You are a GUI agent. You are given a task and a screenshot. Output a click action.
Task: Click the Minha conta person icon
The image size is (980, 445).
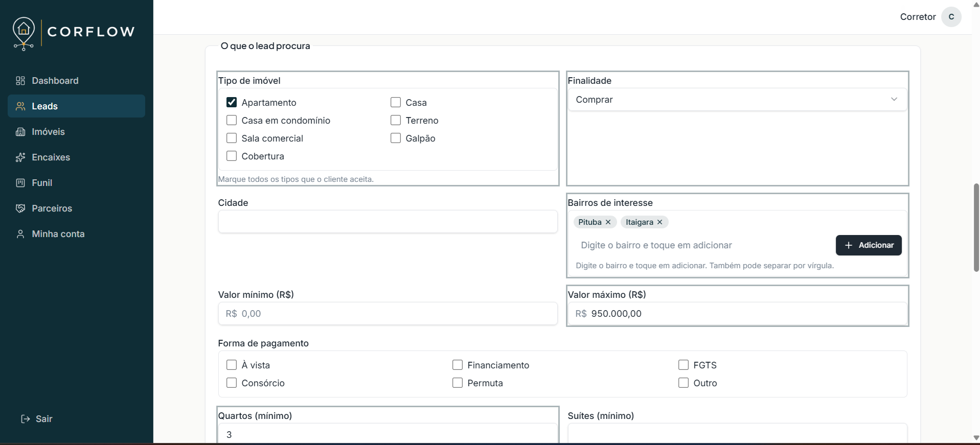pyautogui.click(x=20, y=234)
